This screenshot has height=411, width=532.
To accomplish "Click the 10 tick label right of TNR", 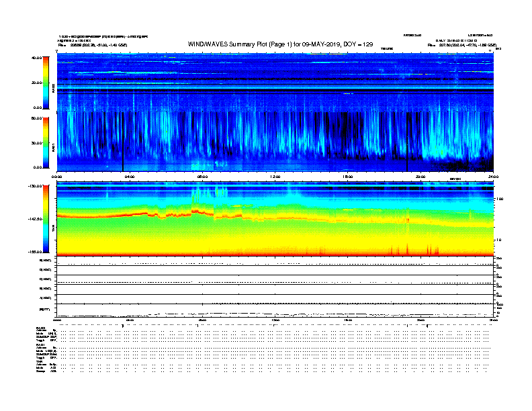I will point(498,240).
